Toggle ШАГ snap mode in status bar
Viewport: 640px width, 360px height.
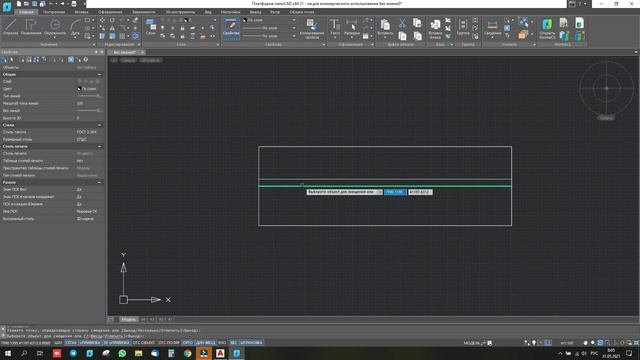click(58, 343)
